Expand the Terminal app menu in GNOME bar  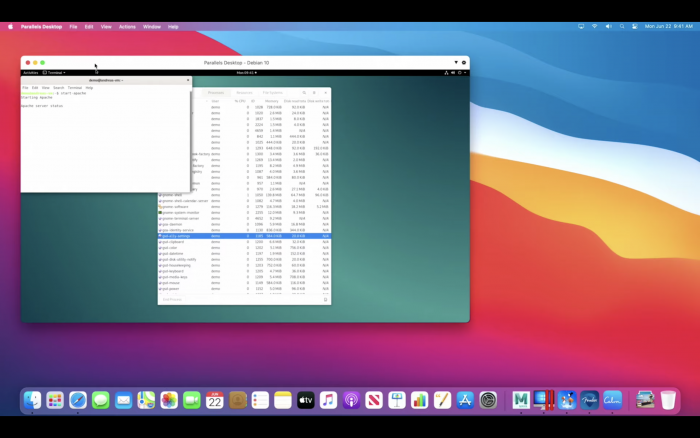pyautogui.click(x=54, y=72)
